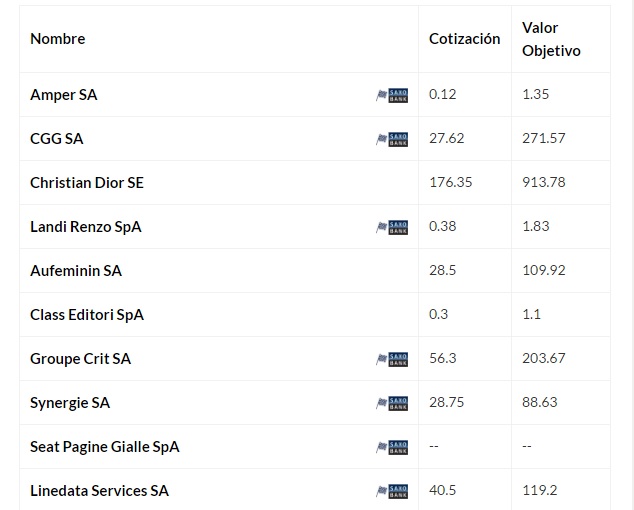The width and height of the screenshot is (634, 510).
Task: Open the Saxo Bank icon for Landi Renzo SpA
Action: point(392,227)
